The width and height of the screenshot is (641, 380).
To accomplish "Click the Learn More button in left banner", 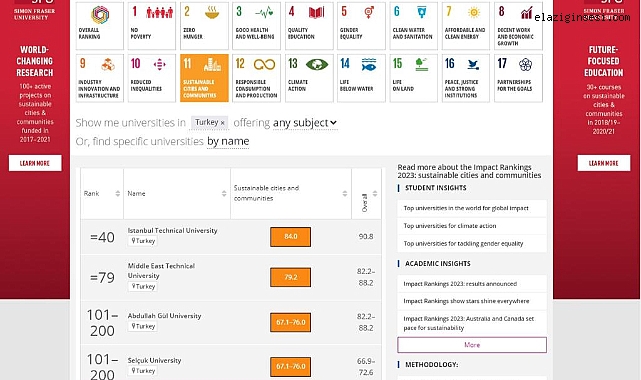I will click(35, 163).
